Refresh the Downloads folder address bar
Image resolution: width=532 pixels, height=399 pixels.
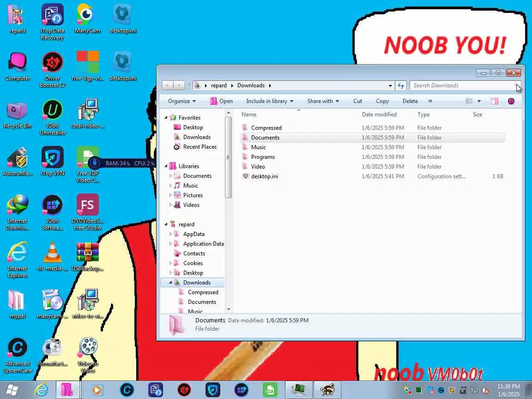(401, 85)
